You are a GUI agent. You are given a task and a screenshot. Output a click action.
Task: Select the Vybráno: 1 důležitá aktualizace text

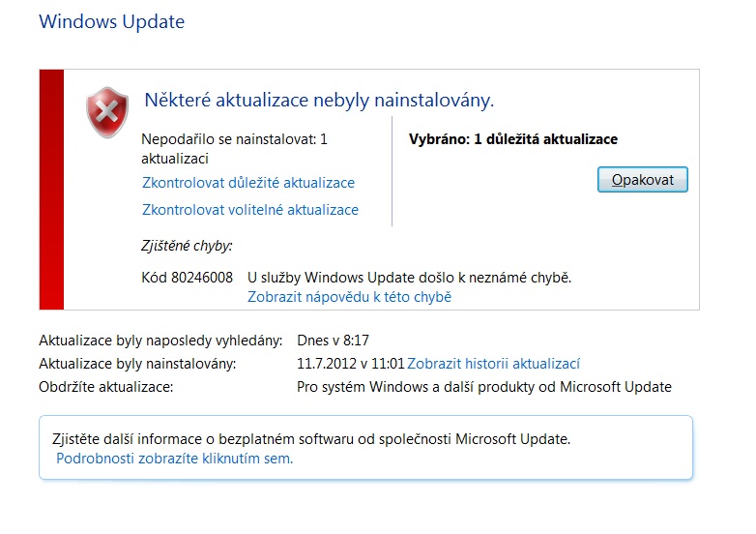513,139
